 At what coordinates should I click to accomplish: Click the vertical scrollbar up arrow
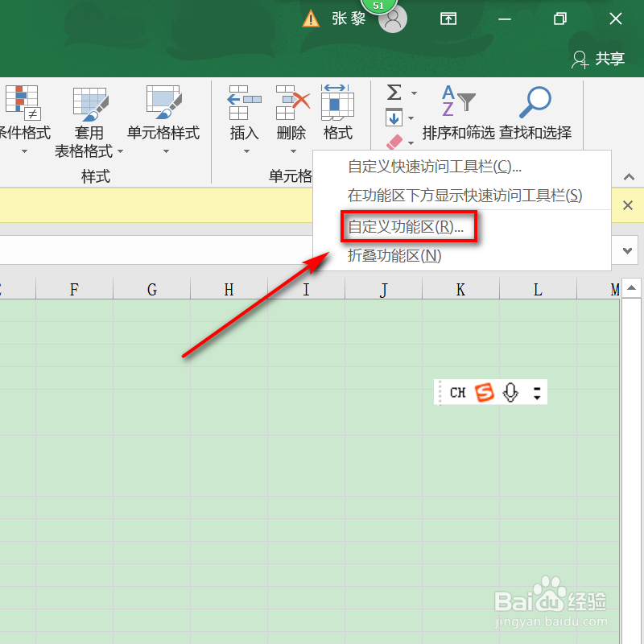632,288
